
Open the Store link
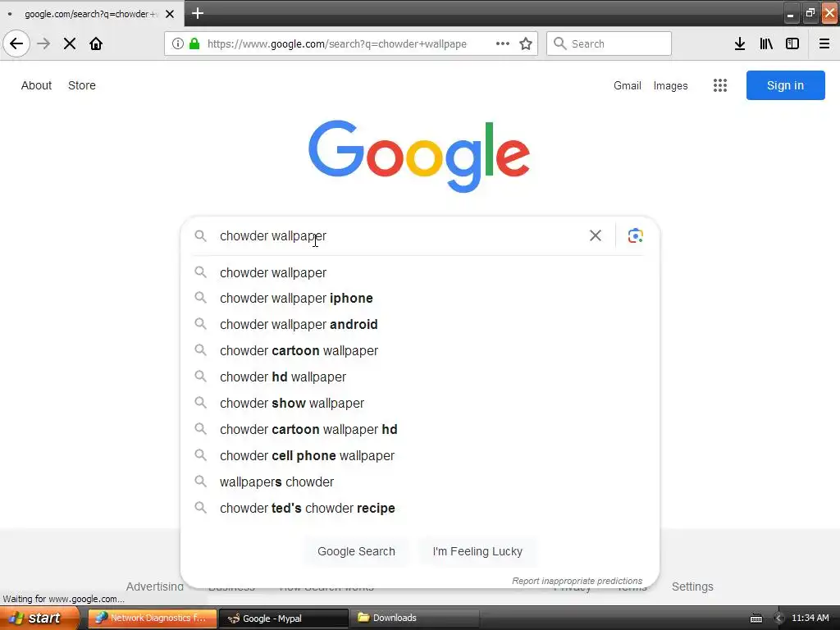pos(82,85)
